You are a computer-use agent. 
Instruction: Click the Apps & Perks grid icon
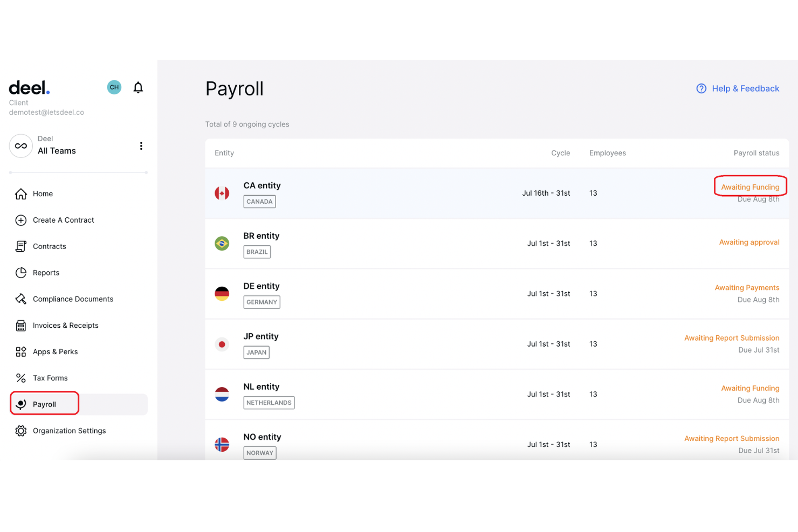click(20, 351)
